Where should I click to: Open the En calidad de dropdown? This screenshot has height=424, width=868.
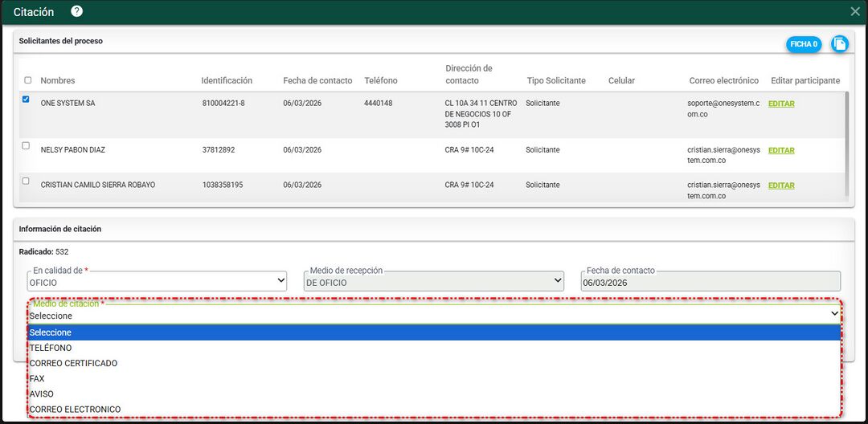coord(157,282)
